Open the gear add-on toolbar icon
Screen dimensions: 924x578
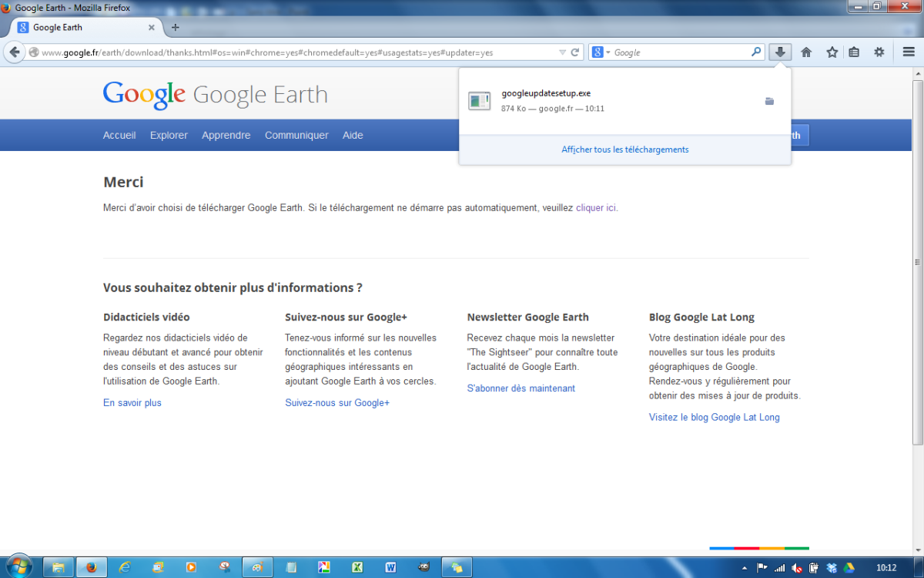tap(879, 52)
